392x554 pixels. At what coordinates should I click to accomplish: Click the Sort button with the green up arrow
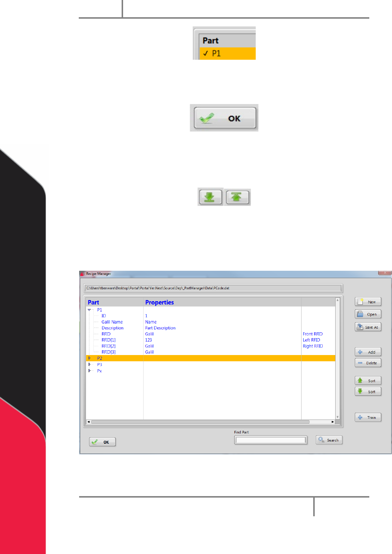coord(368,381)
